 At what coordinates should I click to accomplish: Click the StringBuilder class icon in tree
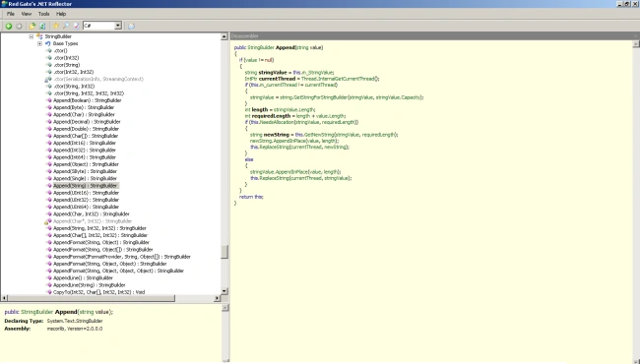39,36
